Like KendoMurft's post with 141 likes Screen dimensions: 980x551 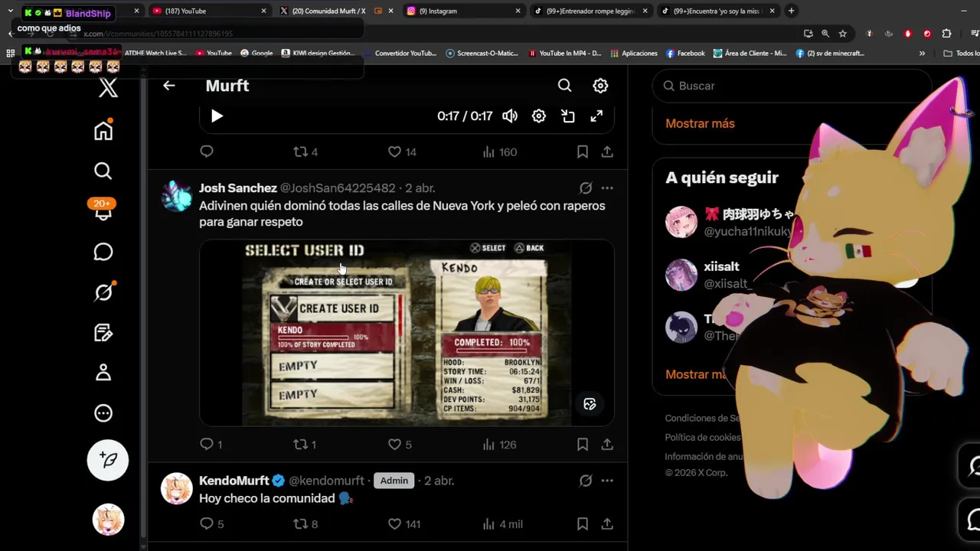coord(404,524)
